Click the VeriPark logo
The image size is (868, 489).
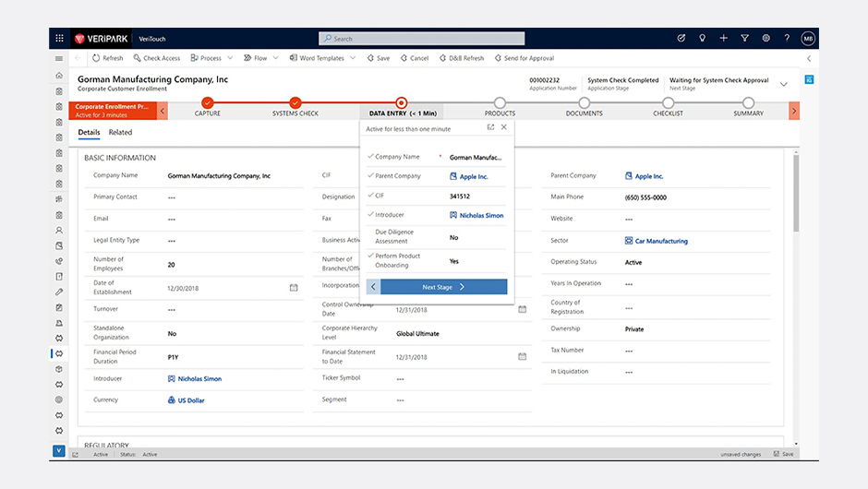(x=101, y=38)
